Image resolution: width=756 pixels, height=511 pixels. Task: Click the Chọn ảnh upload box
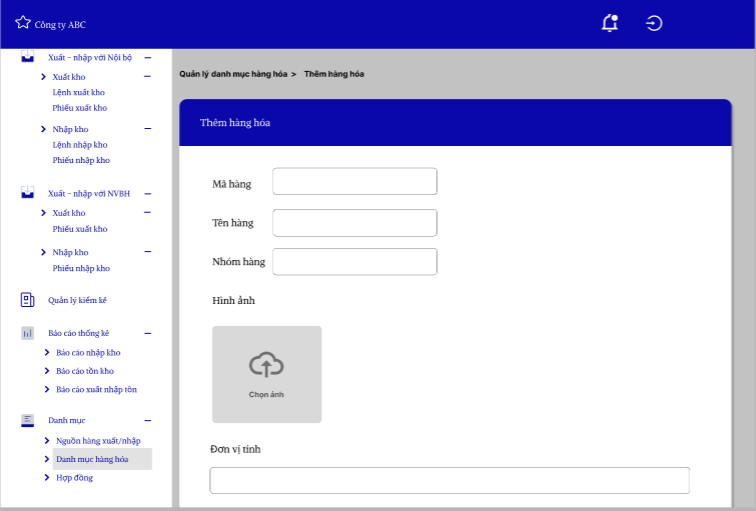tap(267, 374)
